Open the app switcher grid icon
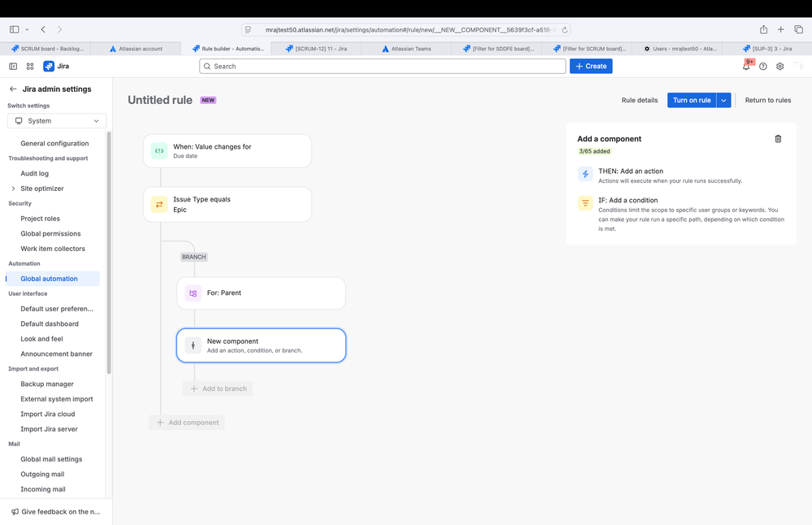 30,67
